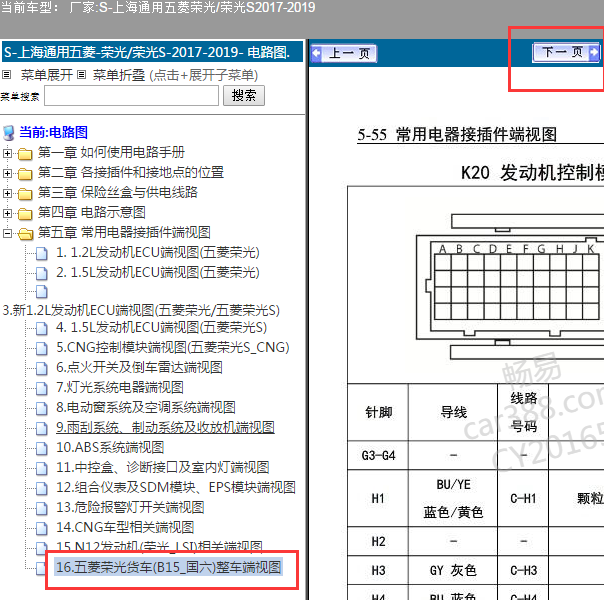Image resolution: width=604 pixels, height=600 pixels.
Task: Focus the 菜单搜索 menu search input field
Action: tap(131, 96)
